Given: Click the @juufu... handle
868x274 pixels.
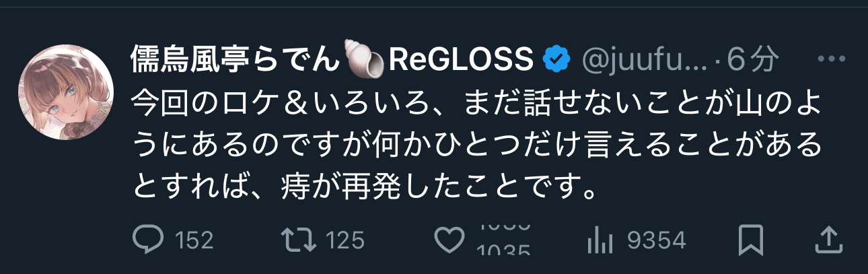Looking at the screenshot, I should tap(643, 61).
